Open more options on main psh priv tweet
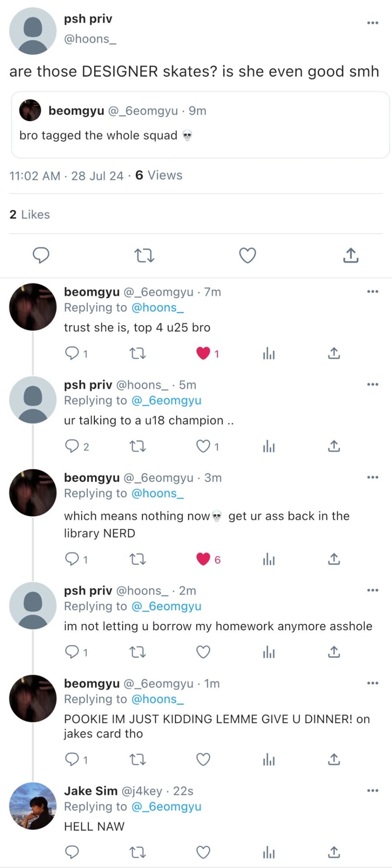The image size is (392, 868). [373, 23]
